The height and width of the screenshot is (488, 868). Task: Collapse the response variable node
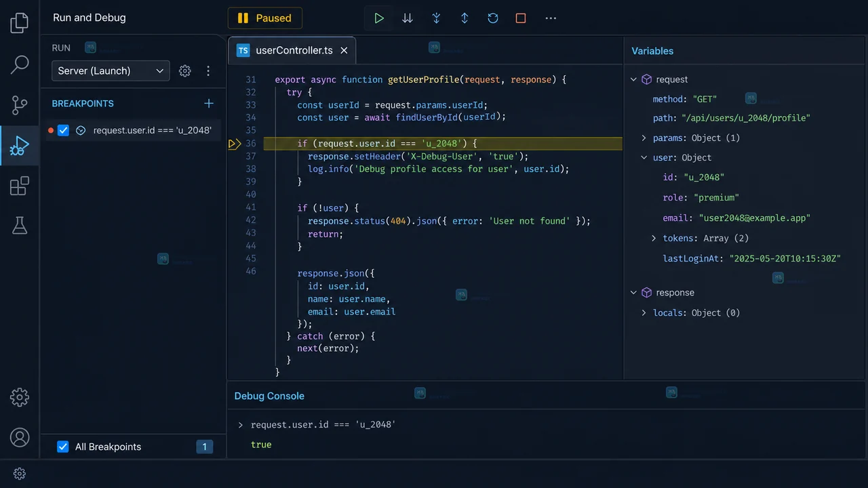coord(634,293)
